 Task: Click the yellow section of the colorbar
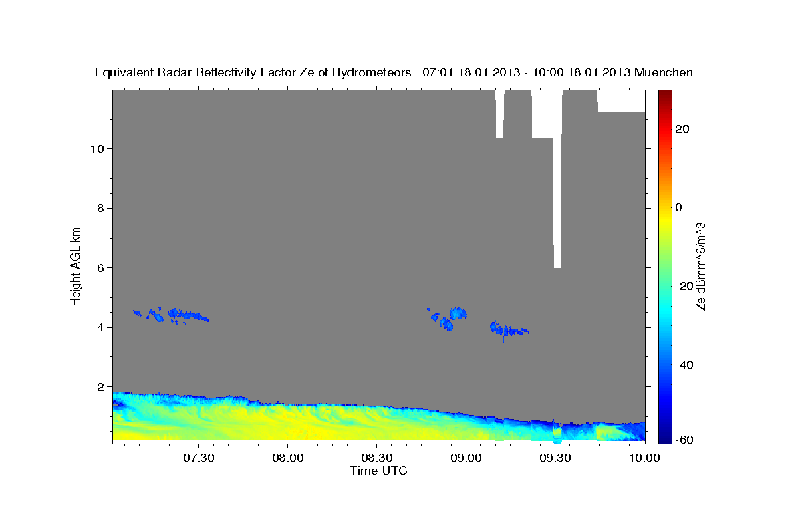pos(664,219)
